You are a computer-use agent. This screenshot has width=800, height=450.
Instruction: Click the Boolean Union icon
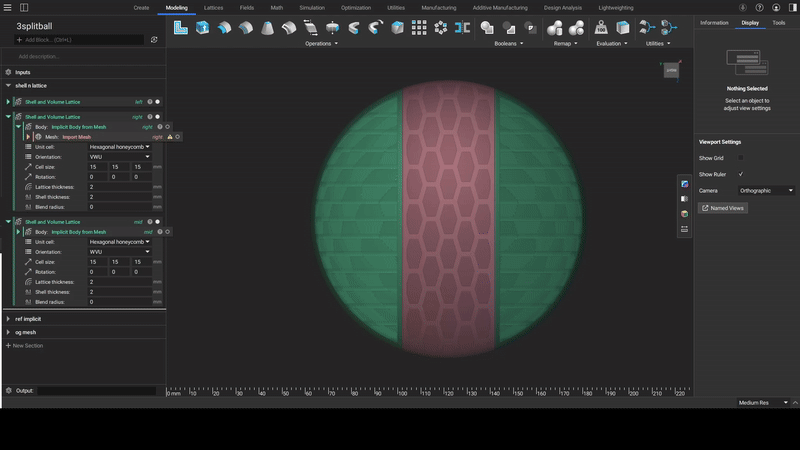pos(487,28)
